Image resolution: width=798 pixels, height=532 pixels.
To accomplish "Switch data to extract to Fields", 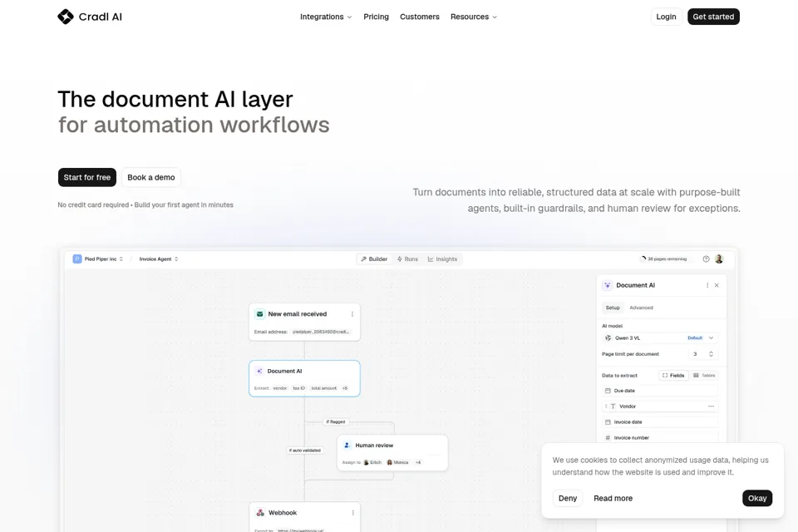I will click(x=673, y=375).
